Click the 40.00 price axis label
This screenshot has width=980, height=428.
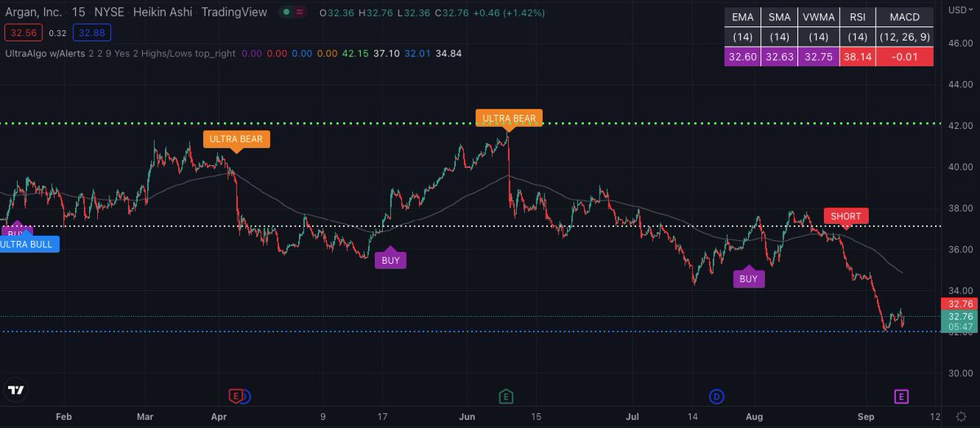click(x=960, y=167)
